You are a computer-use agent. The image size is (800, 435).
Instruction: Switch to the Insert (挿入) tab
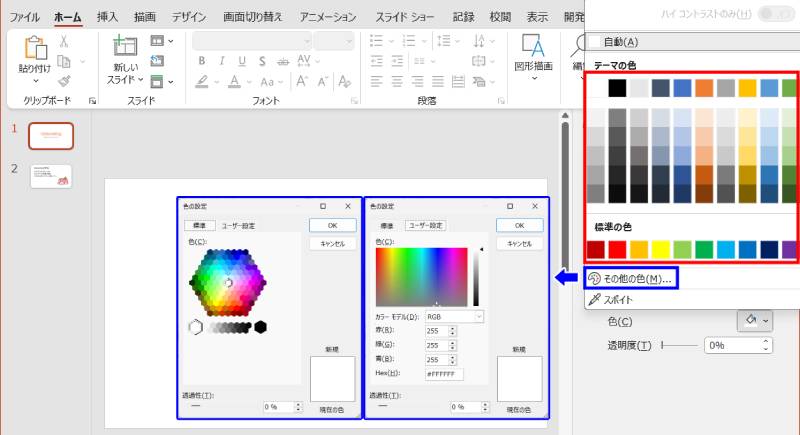[x=107, y=17]
